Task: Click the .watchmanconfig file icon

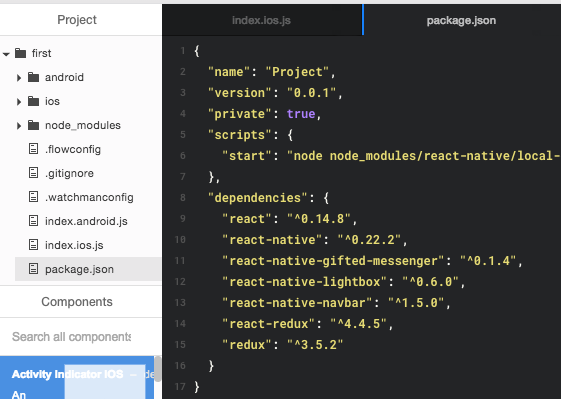Action: point(33,197)
